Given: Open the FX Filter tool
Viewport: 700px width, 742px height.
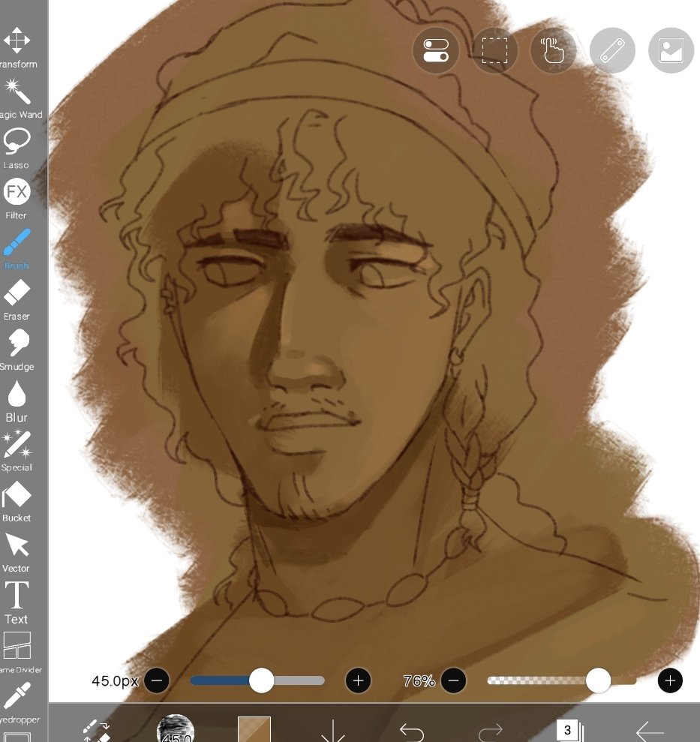Looking at the screenshot, I should 17,198.
